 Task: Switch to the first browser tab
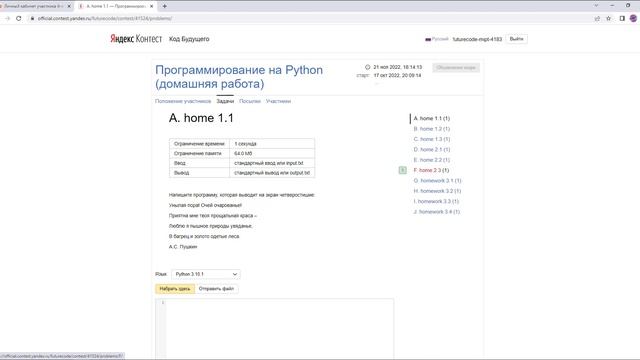[33, 6]
